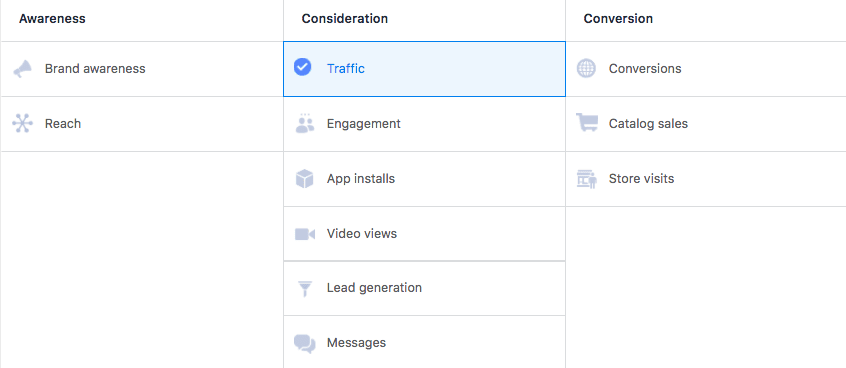
Task: Pick the Conversions objective label
Action: (x=645, y=69)
